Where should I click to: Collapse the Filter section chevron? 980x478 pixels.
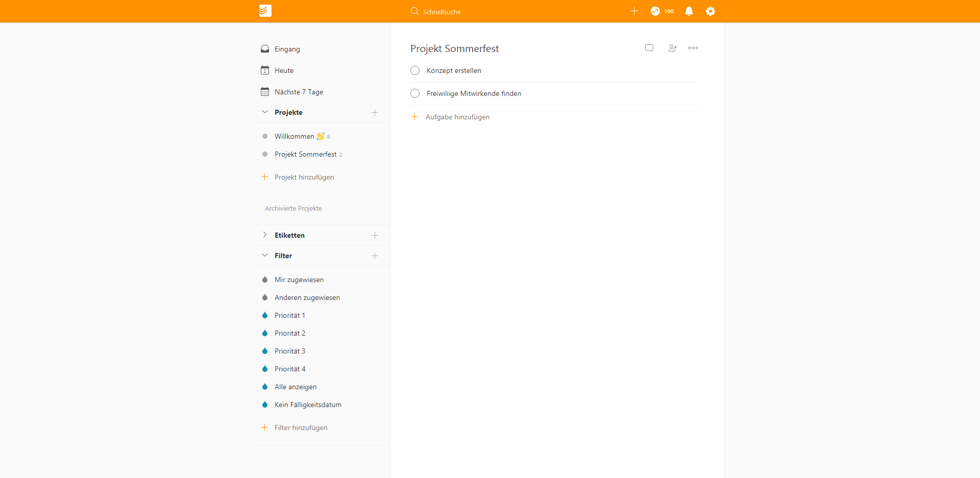[x=264, y=256]
